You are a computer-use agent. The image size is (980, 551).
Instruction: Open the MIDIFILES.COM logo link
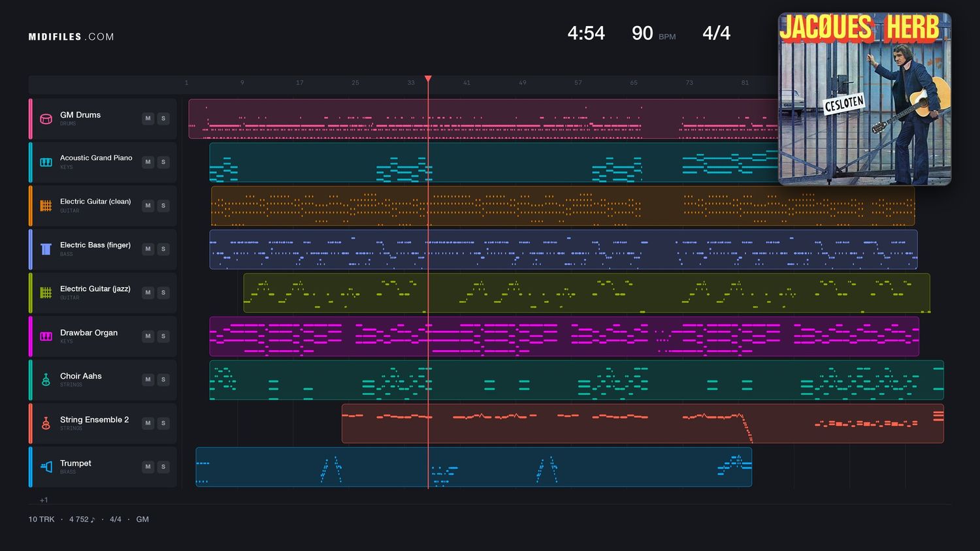pyautogui.click(x=71, y=37)
